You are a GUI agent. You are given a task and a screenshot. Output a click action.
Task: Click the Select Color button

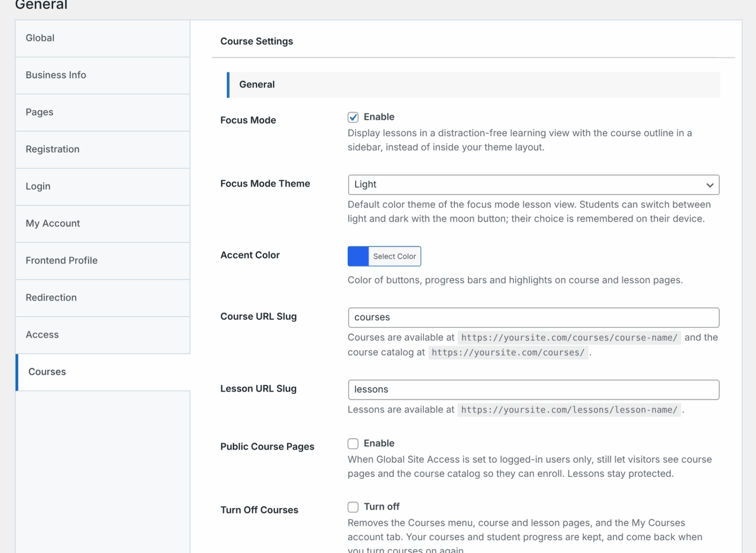pyautogui.click(x=395, y=256)
